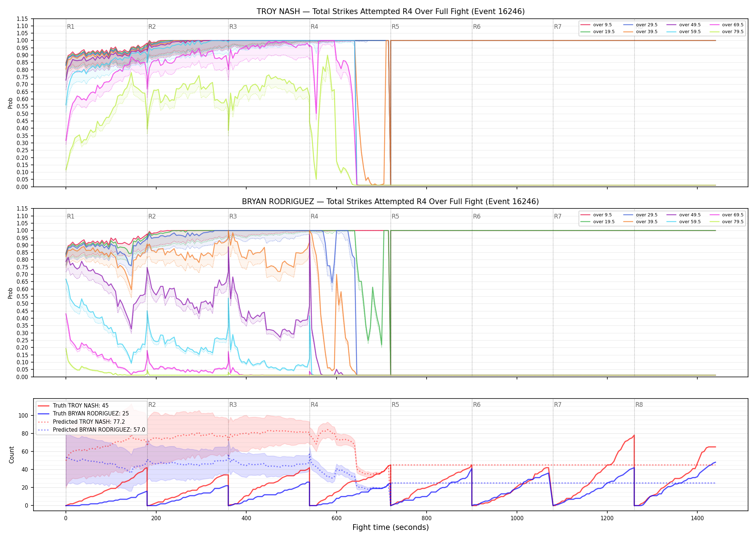Screen dimensions: 756x540
Task: Click R2 label in the Count chart
Action: point(152,405)
